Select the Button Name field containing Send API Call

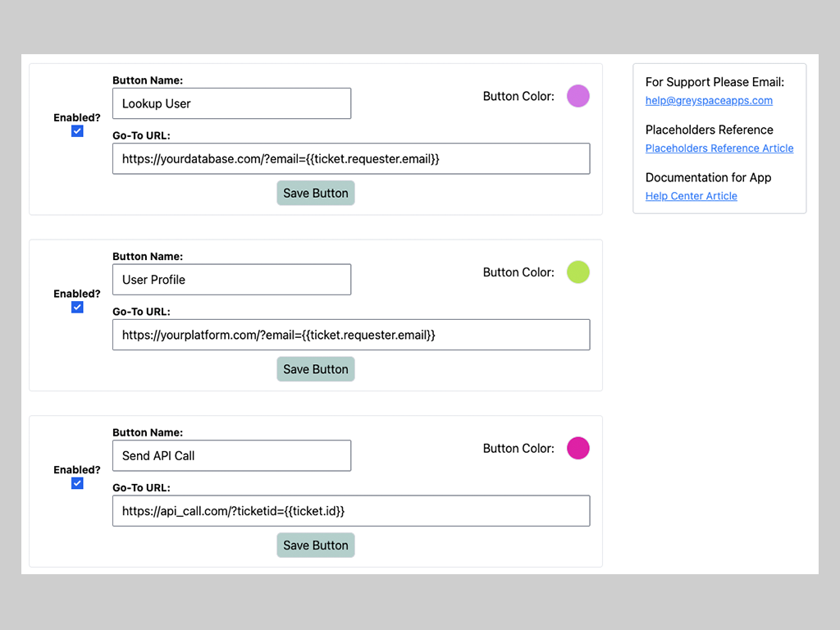pyautogui.click(x=231, y=455)
